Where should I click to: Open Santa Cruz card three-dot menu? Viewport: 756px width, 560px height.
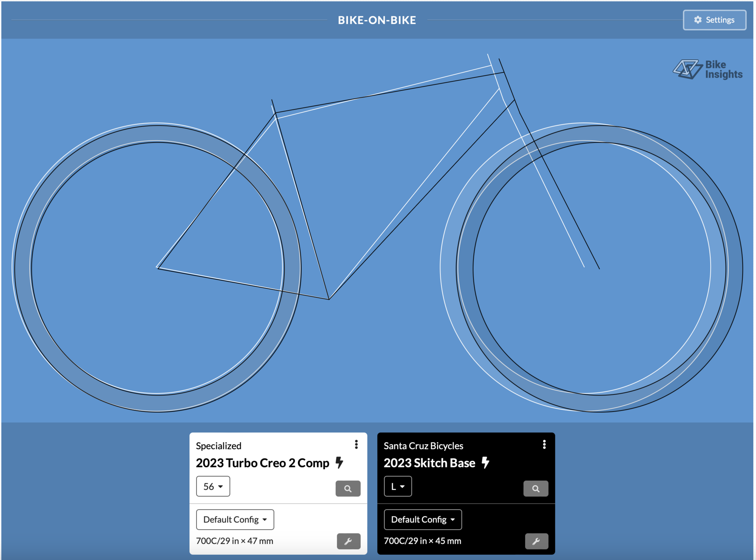click(544, 444)
